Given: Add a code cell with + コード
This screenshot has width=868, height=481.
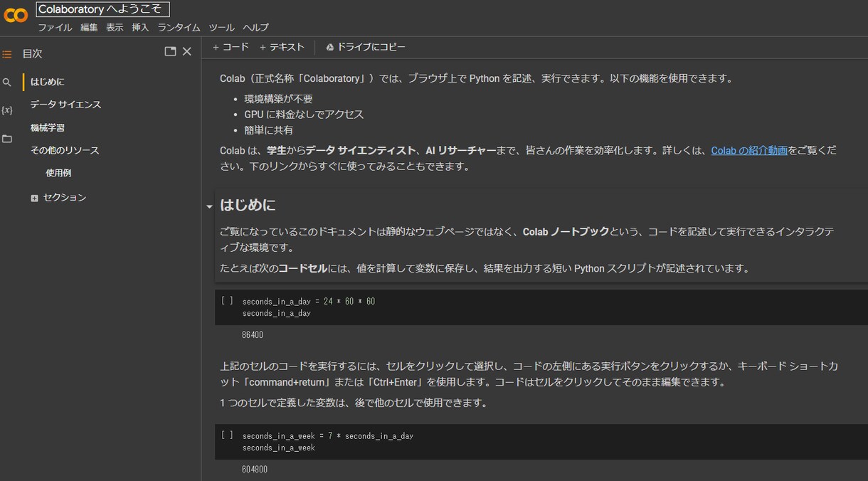Looking at the screenshot, I should 231,47.
